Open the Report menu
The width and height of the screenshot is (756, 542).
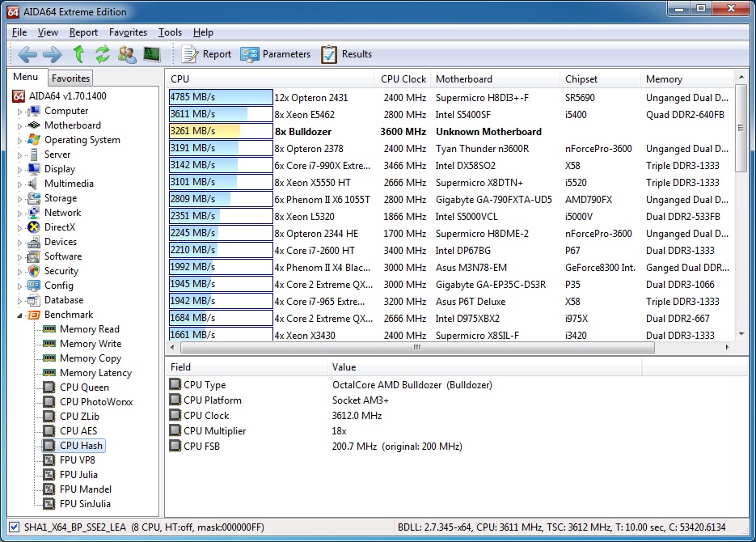(83, 32)
